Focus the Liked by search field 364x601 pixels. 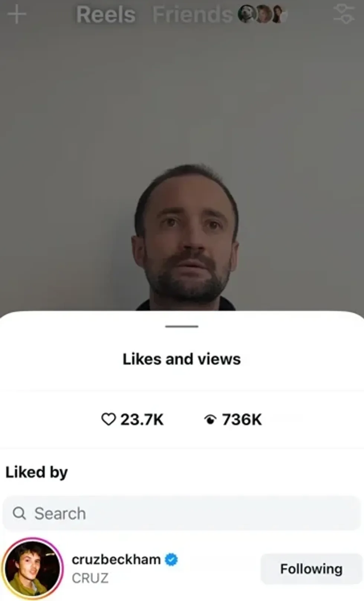tap(182, 513)
